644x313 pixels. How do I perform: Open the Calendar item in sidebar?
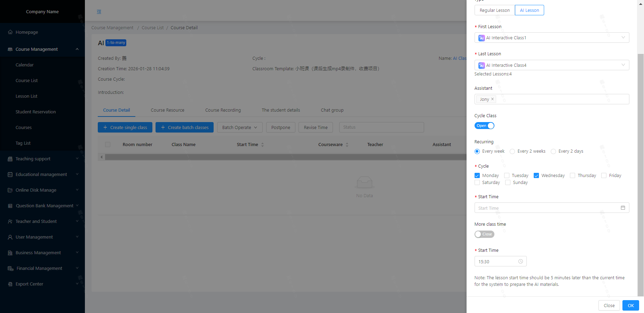25,65
